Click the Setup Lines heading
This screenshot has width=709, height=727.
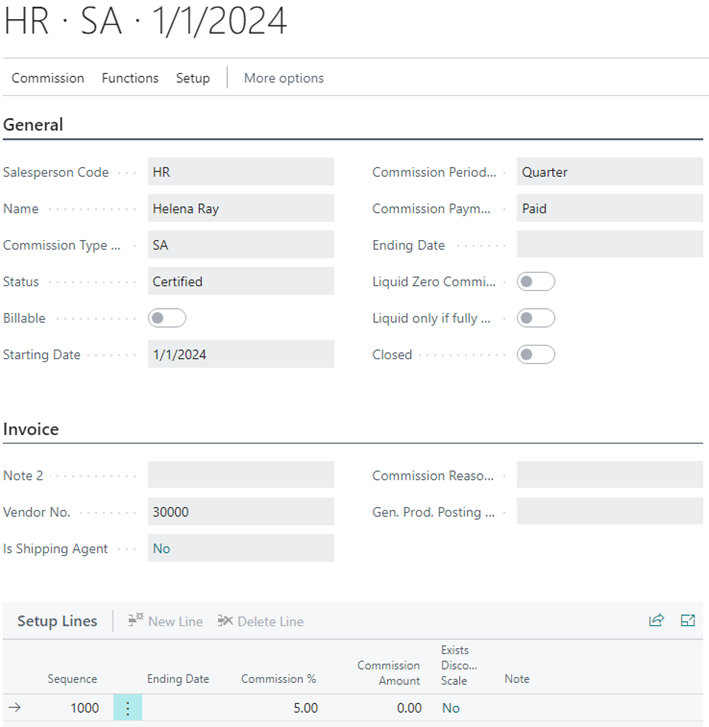tap(57, 621)
